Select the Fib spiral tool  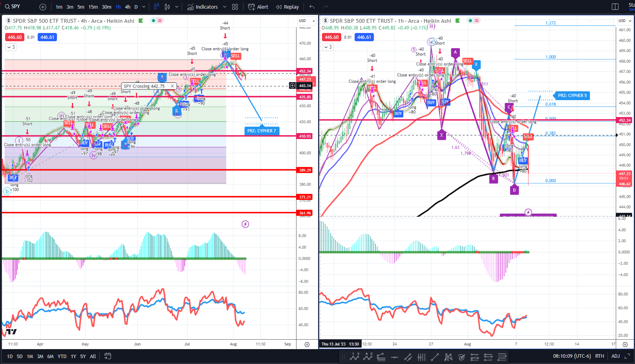[461, 357]
